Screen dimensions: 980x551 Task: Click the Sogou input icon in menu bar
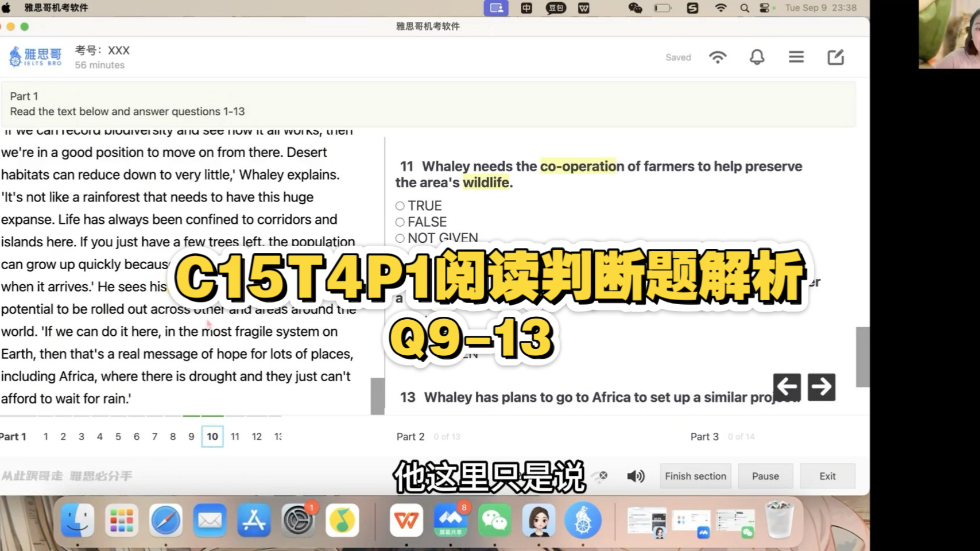[x=692, y=7]
